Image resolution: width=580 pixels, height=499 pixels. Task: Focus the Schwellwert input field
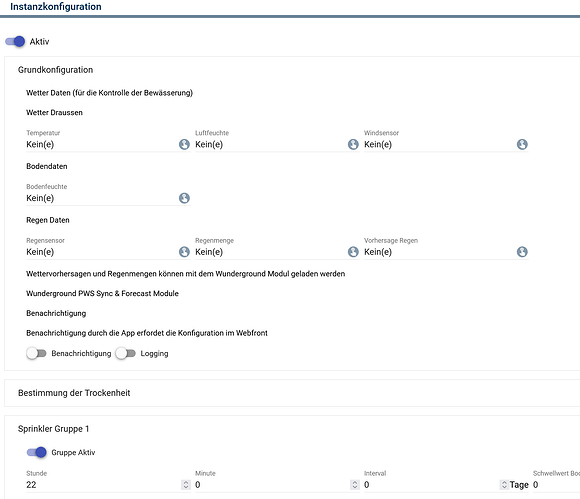coord(556,485)
